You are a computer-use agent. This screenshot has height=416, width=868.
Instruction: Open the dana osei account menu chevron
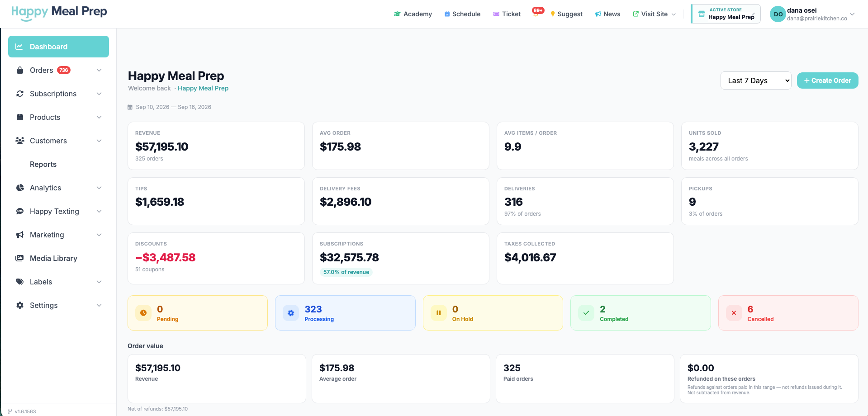852,14
